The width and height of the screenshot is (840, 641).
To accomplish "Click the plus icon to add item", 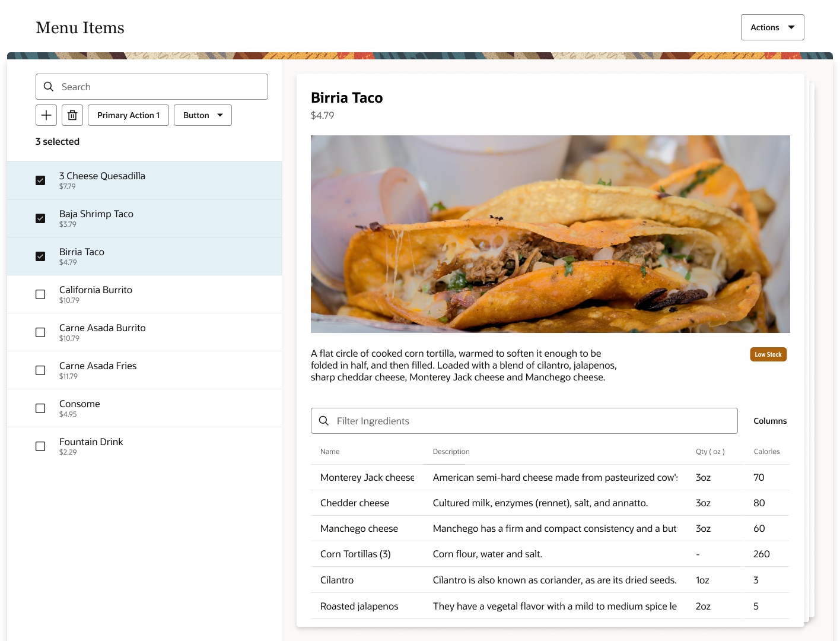I will (x=46, y=115).
